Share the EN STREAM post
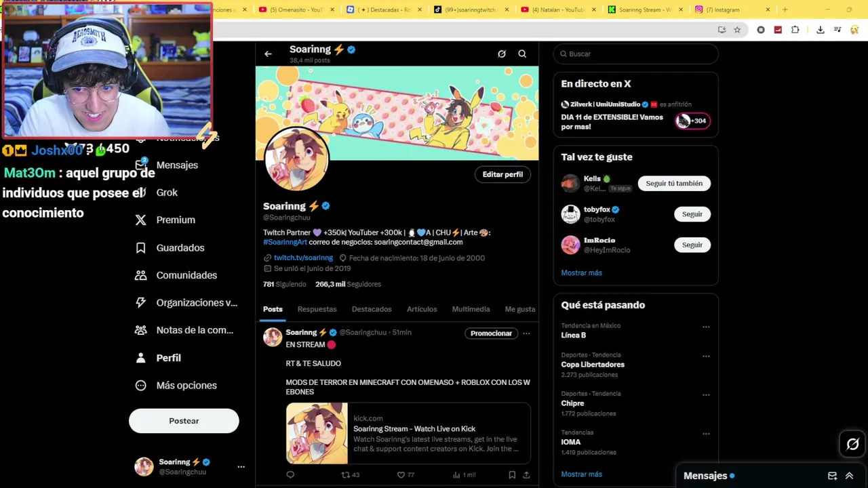 tap(526, 474)
